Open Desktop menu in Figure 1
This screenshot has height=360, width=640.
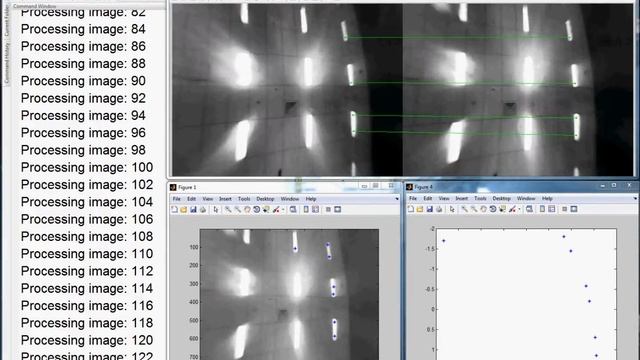coord(265,199)
